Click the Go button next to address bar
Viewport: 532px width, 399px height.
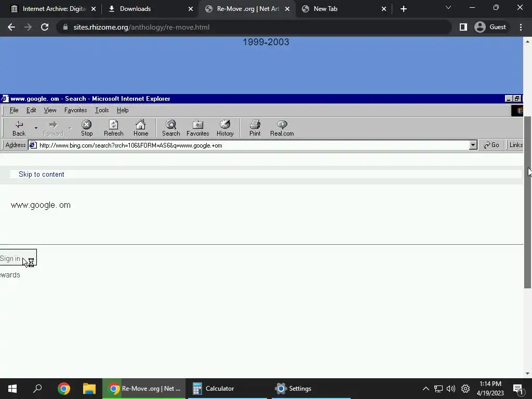(x=491, y=145)
